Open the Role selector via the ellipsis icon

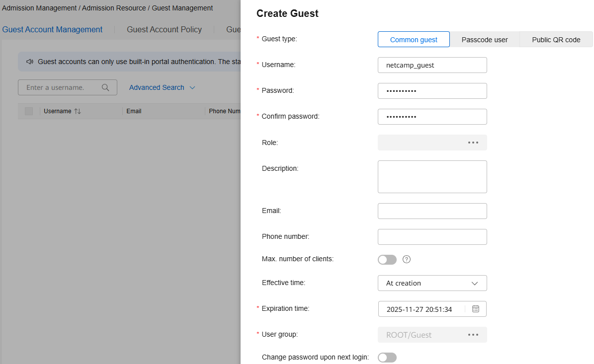[472, 143]
